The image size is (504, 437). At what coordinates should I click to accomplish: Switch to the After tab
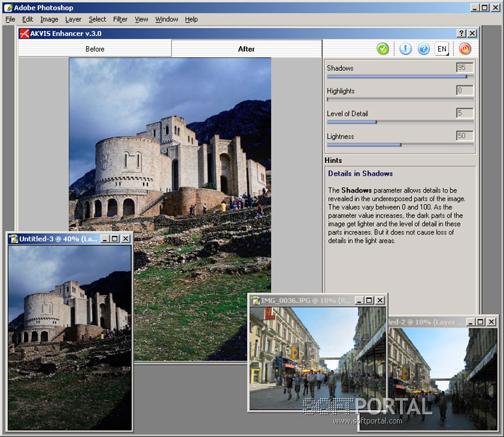click(x=246, y=49)
